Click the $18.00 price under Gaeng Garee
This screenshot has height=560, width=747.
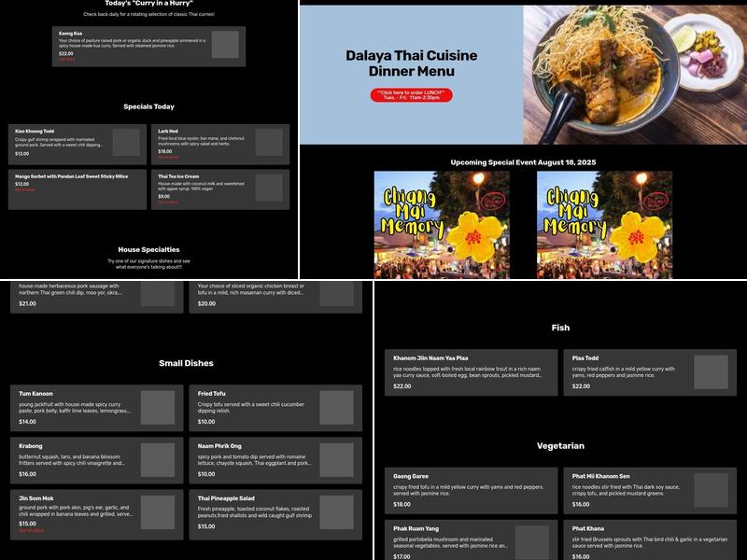pyautogui.click(x=402, y=504)
